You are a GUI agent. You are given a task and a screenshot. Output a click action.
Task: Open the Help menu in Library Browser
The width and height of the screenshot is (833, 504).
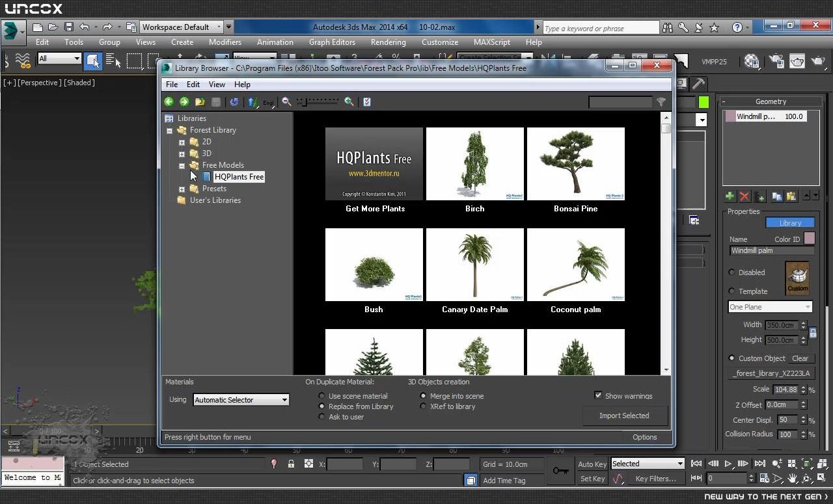(x=242, y=85)
